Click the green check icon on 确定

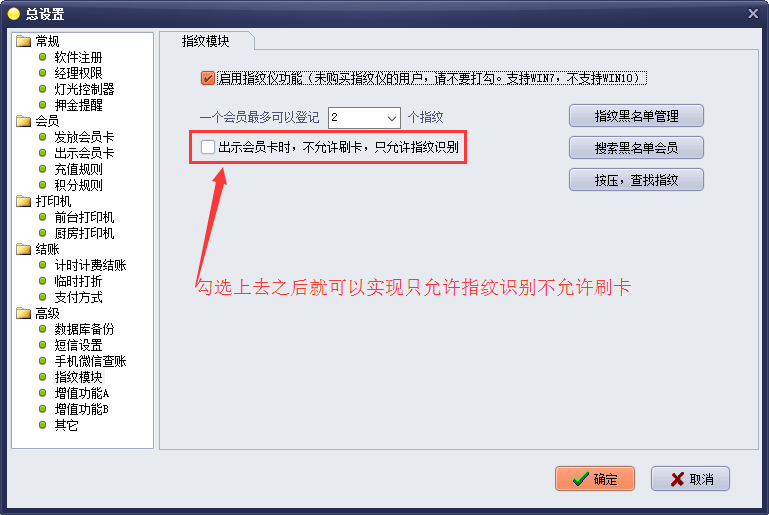[581, 479]
